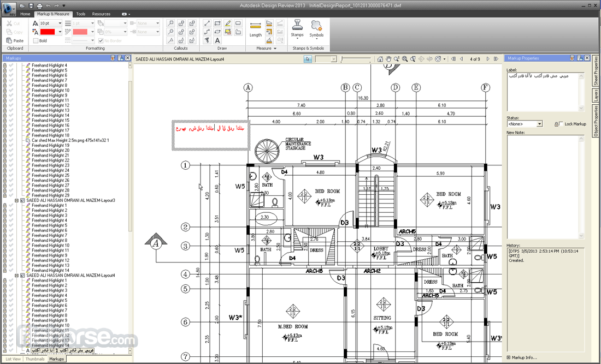Select Freehand Highlight 20 in markups list
The height and width of the screenshot is (364, 601).
point(51,151)
